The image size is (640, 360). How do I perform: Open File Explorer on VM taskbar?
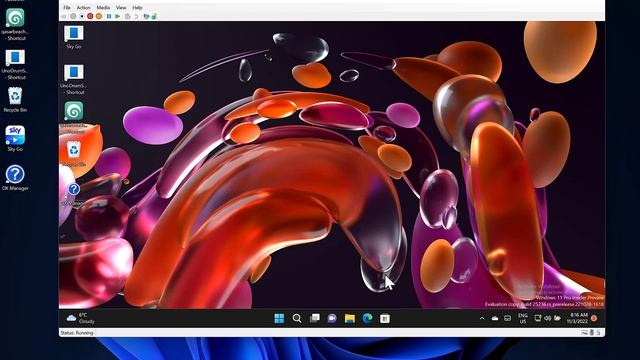click(x=350, y=318)
